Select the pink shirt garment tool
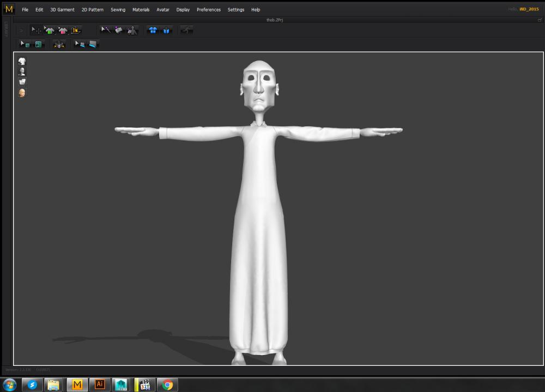 pos(63,30)
